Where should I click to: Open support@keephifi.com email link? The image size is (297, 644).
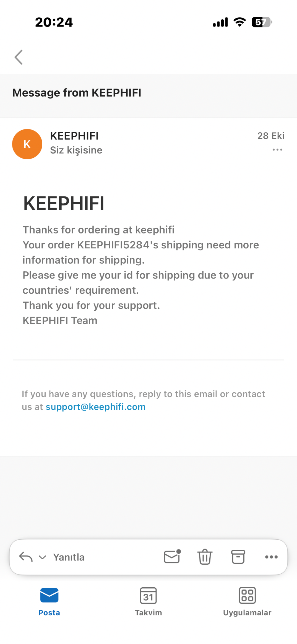(95, 407)
